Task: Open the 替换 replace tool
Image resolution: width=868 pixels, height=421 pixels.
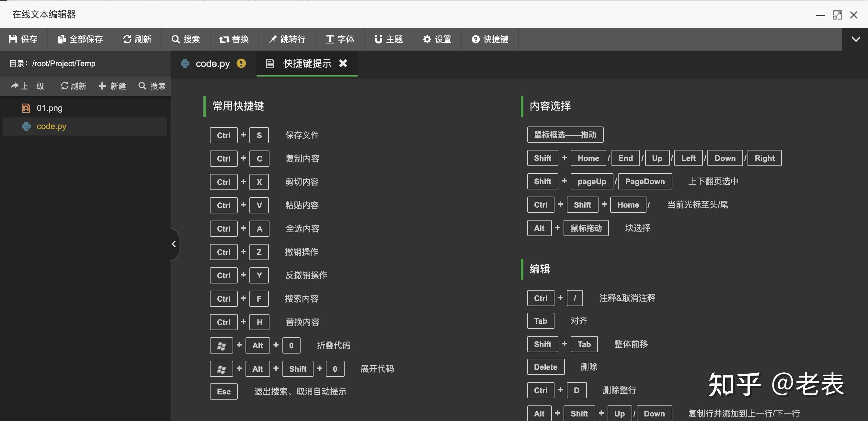Action: [223, 39]
